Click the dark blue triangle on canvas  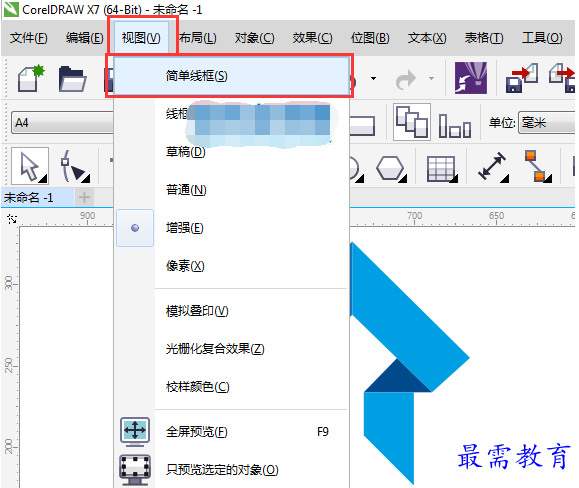coord(397,379)
